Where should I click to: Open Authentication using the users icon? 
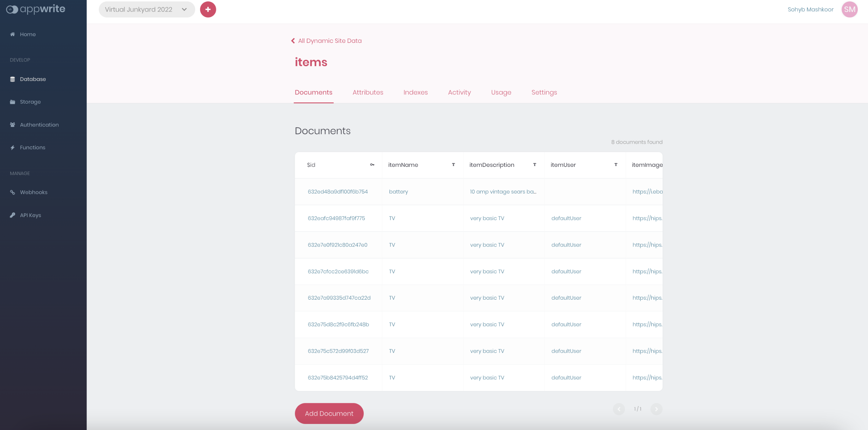(13, 125)
